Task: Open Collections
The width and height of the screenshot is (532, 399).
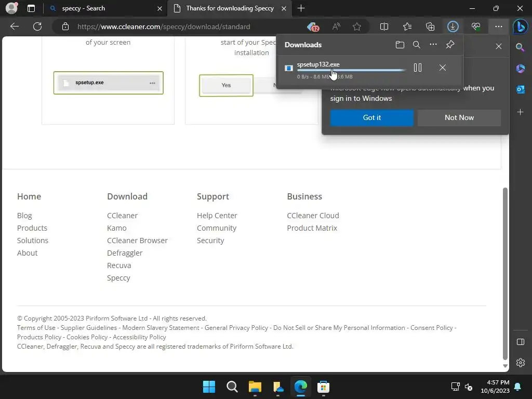Action: pos(430,26)
